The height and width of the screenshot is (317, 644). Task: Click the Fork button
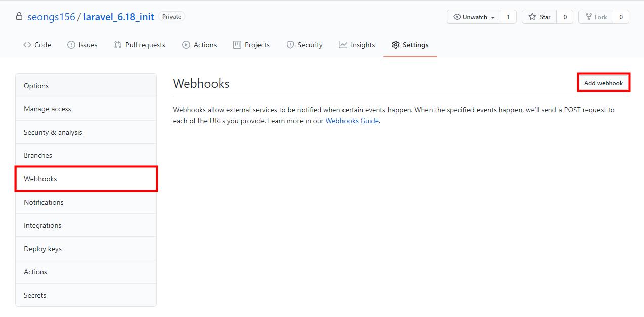tap(596, 17)
